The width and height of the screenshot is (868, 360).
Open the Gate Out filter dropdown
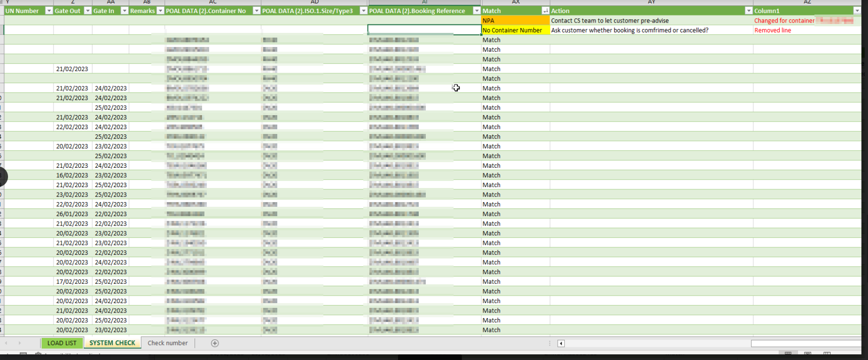(88, 11)
